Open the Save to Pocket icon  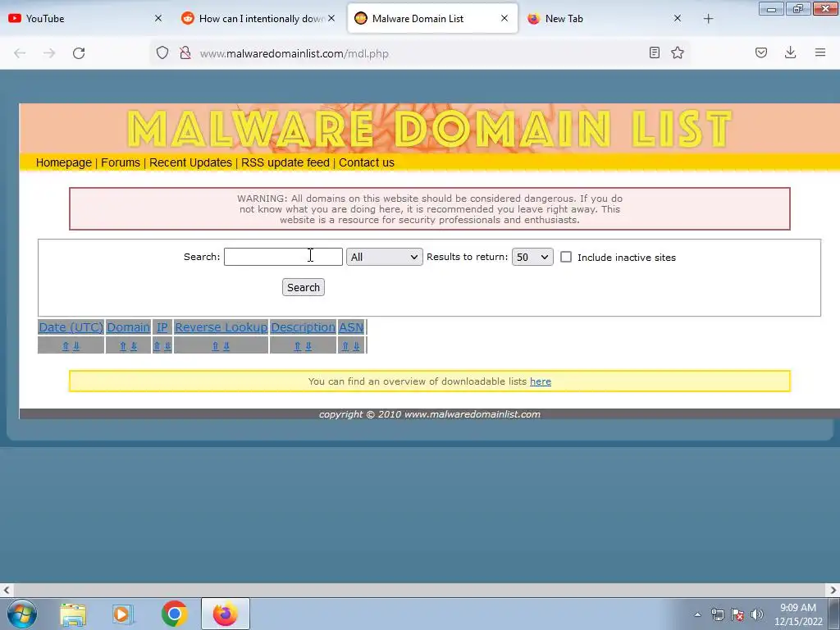761,52
